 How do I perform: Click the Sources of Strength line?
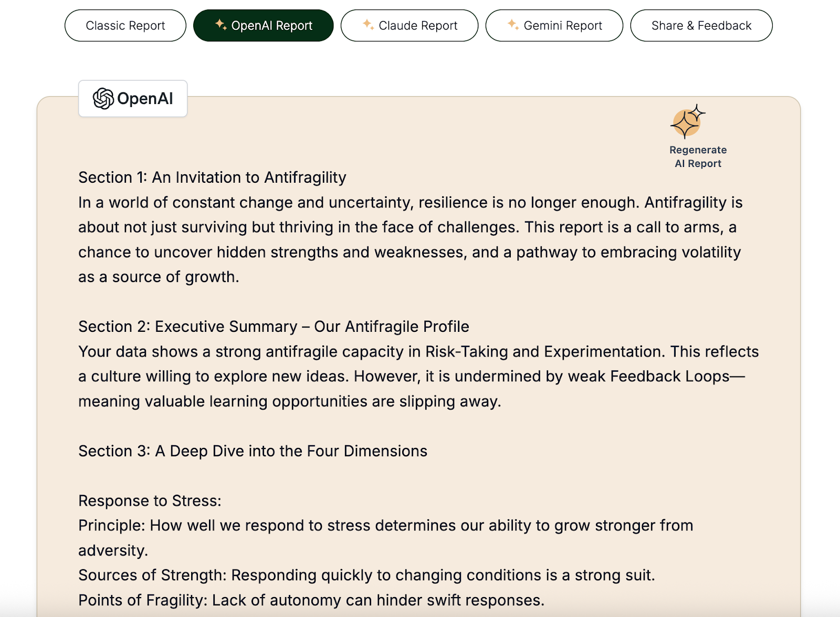coord(366,576)
